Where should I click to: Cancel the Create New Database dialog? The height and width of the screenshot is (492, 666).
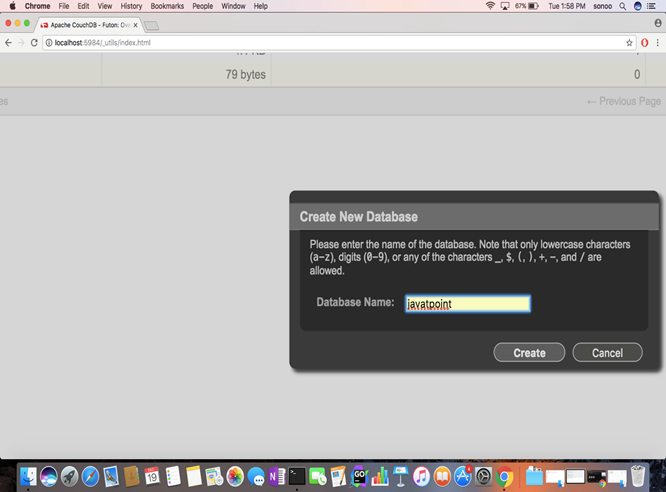[607, 353]
